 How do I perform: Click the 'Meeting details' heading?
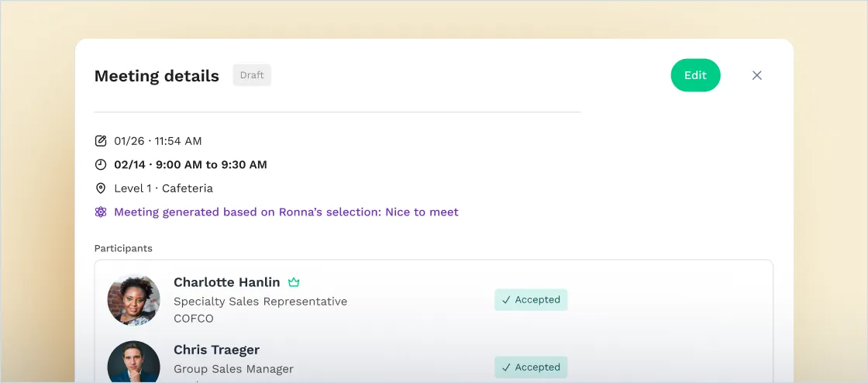coord(157,76)
